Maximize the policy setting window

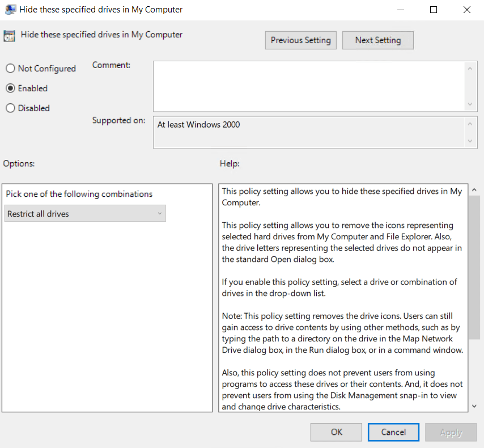(x=434, y=10)
